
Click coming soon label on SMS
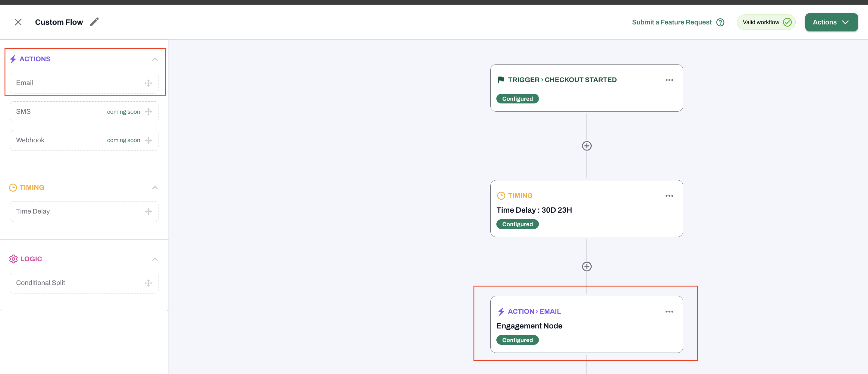point(124,112)
